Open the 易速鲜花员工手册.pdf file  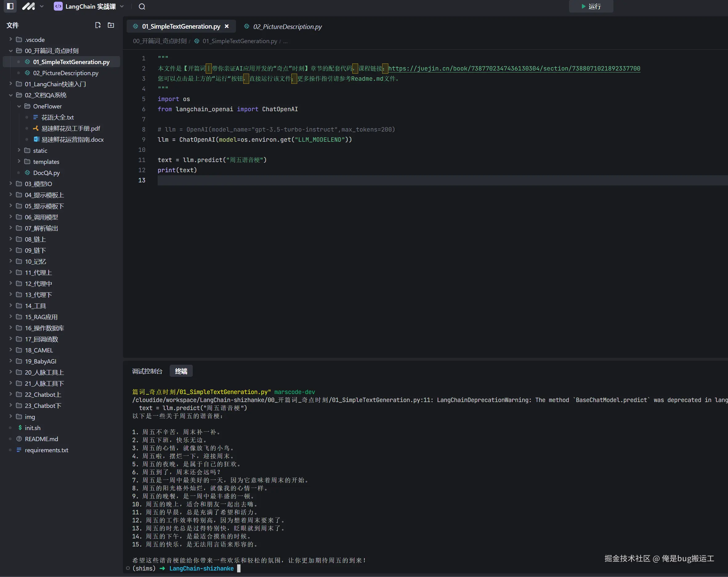point(71,129)
